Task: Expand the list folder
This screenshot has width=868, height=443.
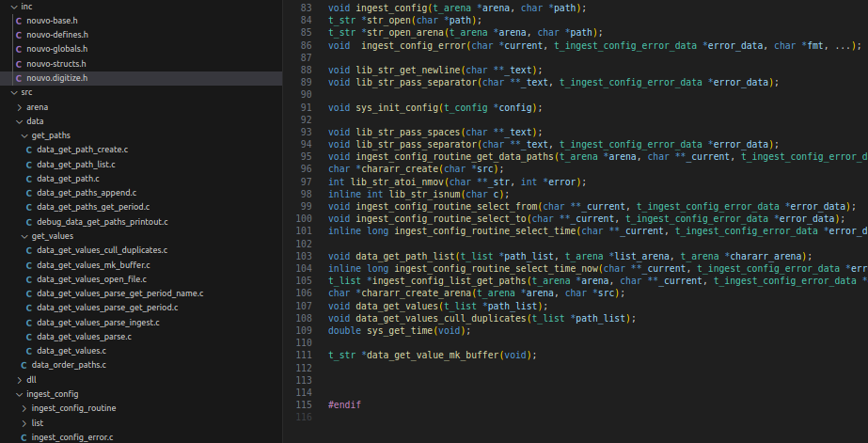Action: click(24, 423)
